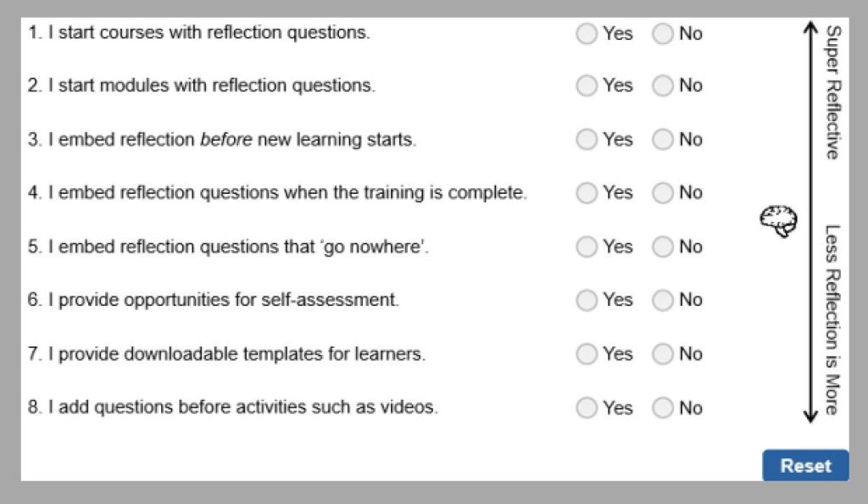Viewport: 868px width, 504px height.
Task: Tick Yes for questions before activities like videos
Action: [x=587, y=408]
